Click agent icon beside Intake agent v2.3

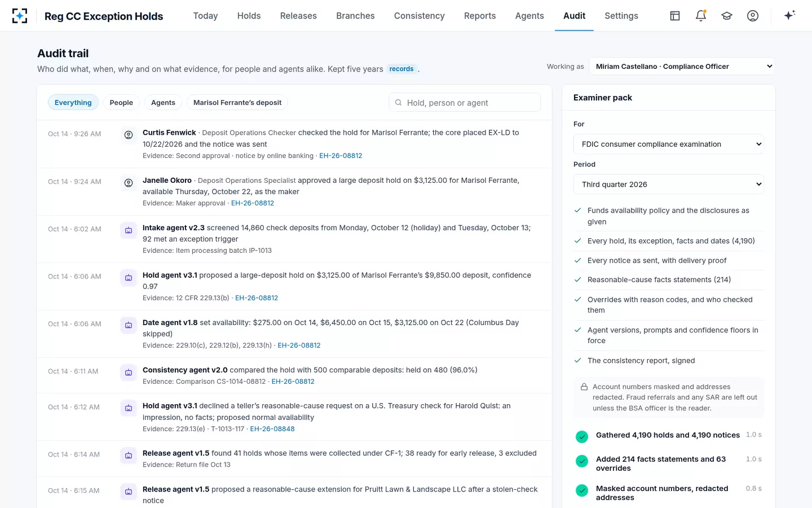click(129, 230)
